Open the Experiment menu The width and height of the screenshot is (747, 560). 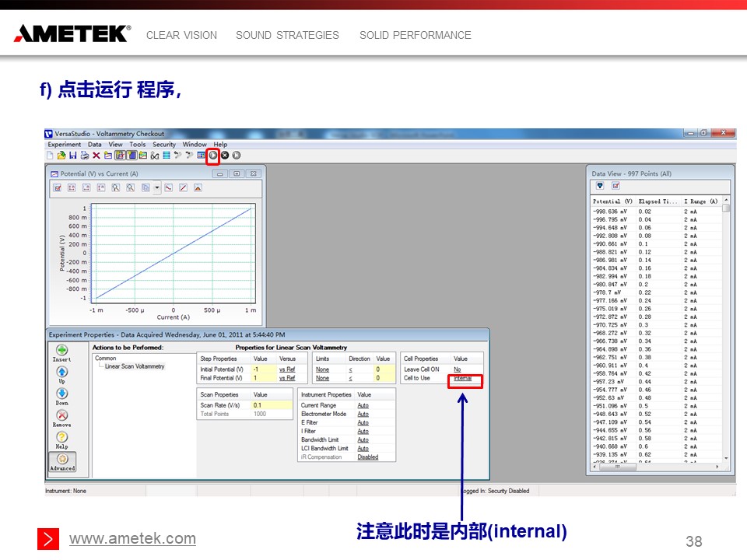pos(64,145)
